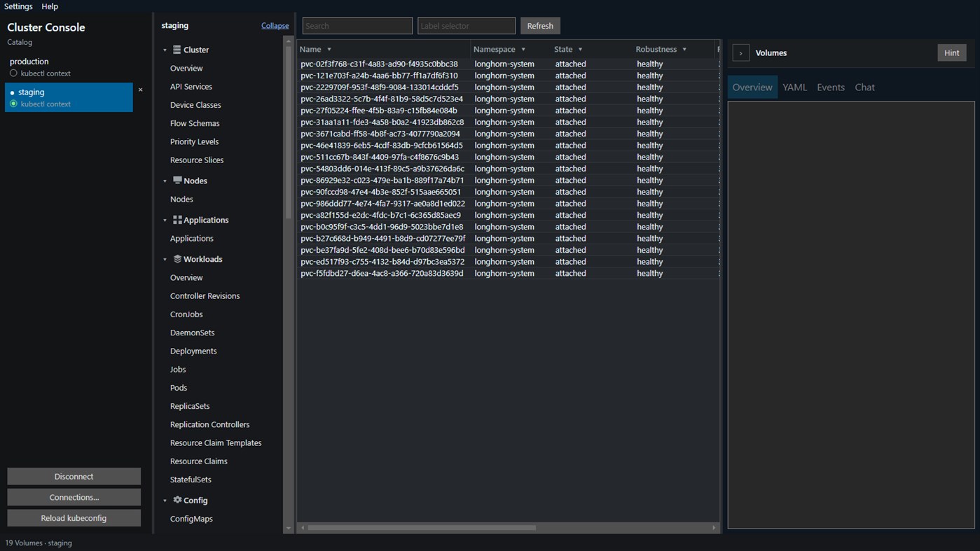Viewport: 980px width, 551px height.
Task: Toggle the Volumes detail panel arrow button
Action: coord(740,53)
